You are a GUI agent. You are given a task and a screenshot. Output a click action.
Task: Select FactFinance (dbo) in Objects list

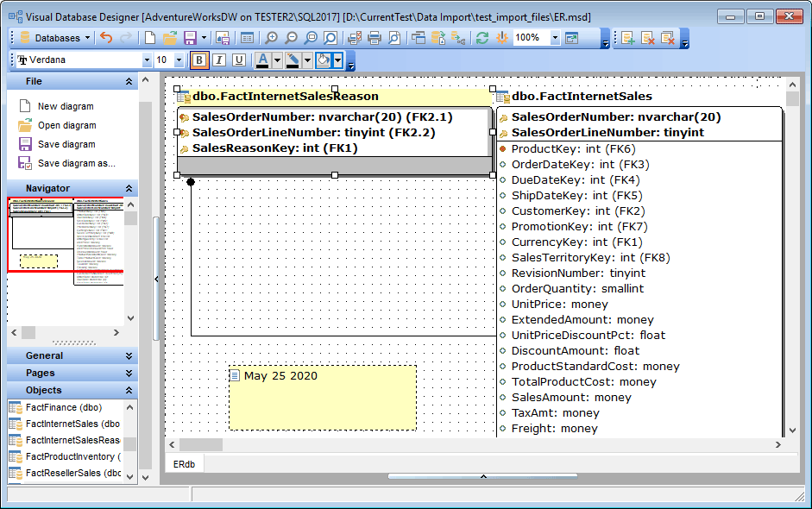click(x=64, y=407)
